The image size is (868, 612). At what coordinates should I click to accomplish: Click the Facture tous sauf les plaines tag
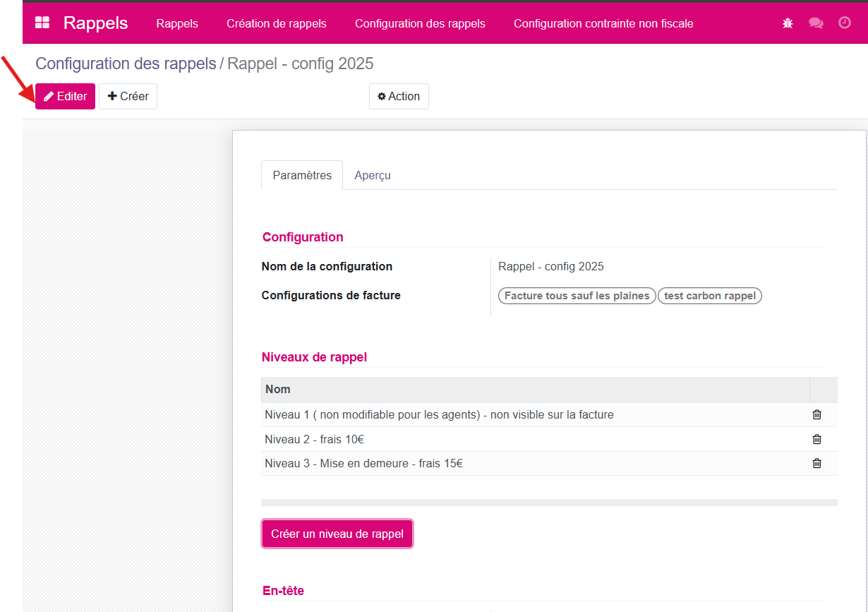(x=577, y=296)
